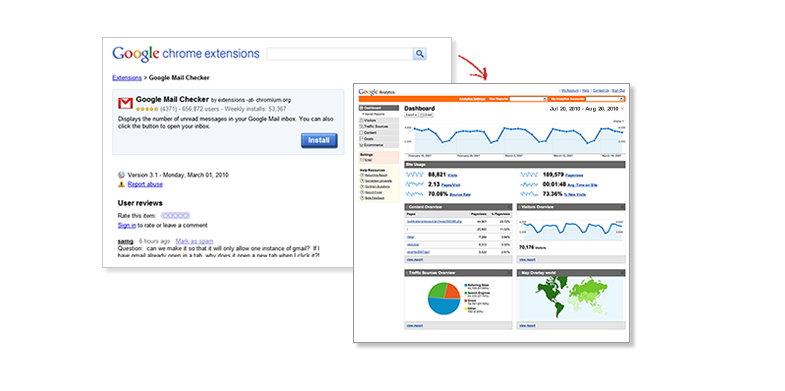The width and height of the screenshot is (785, 391).
Task: Rate this item using the stars
Action: coord(175,215)
